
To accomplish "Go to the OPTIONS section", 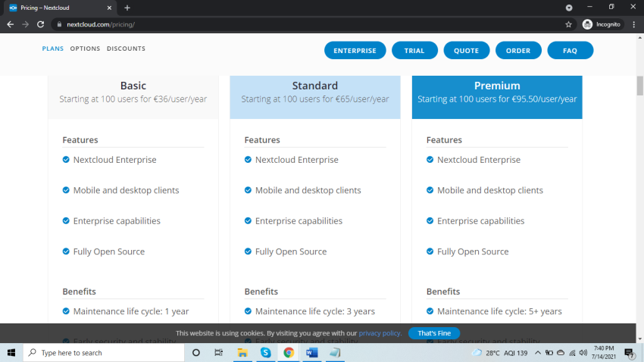I will [x=85, y=48].
